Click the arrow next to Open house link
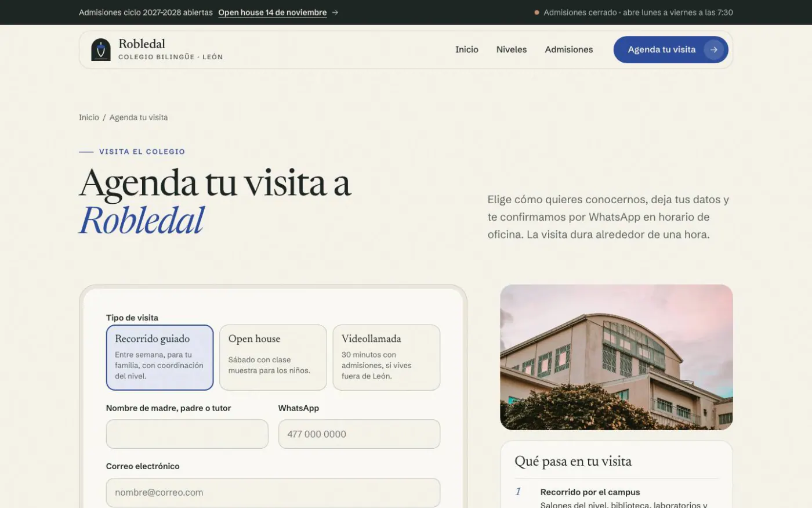 (x=335, y=12)
